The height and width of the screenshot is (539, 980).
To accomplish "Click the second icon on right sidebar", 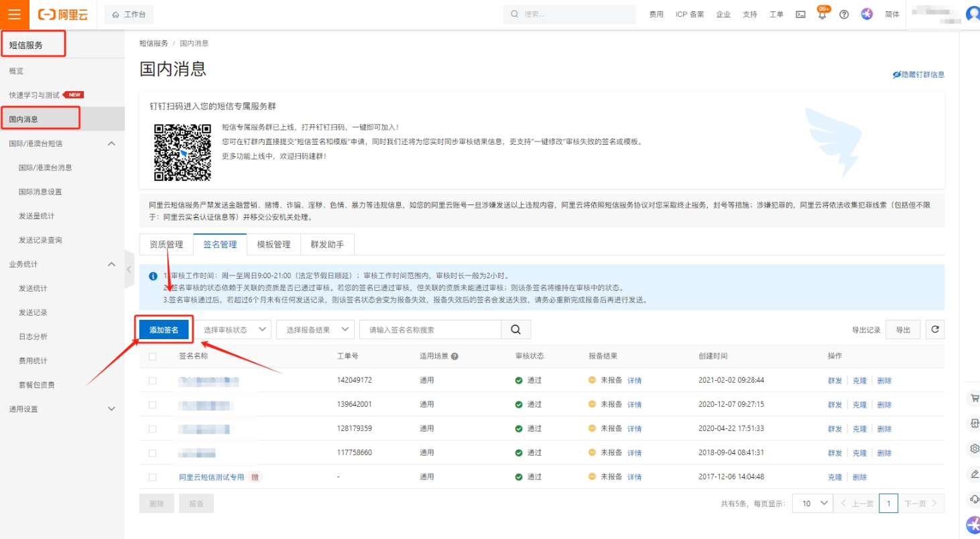I will [x=974, y=424].
